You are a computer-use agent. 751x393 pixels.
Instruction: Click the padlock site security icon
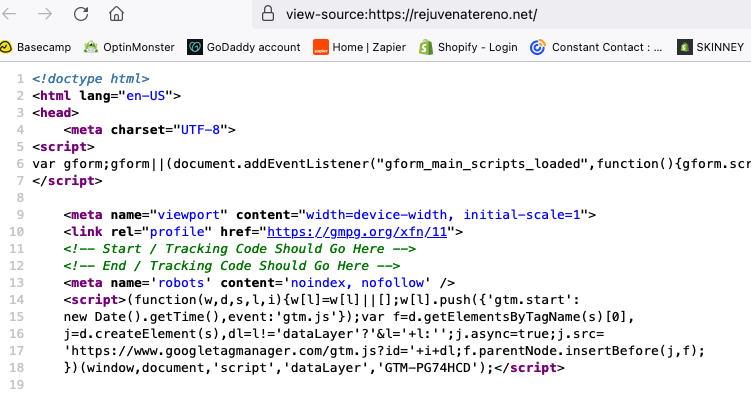click(268, 14)
